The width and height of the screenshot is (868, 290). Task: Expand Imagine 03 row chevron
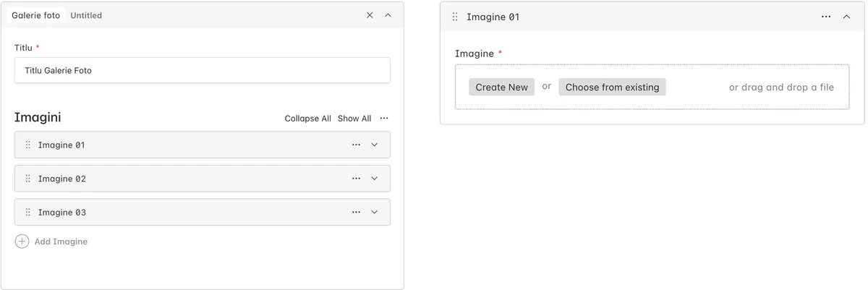click(374, 213)
